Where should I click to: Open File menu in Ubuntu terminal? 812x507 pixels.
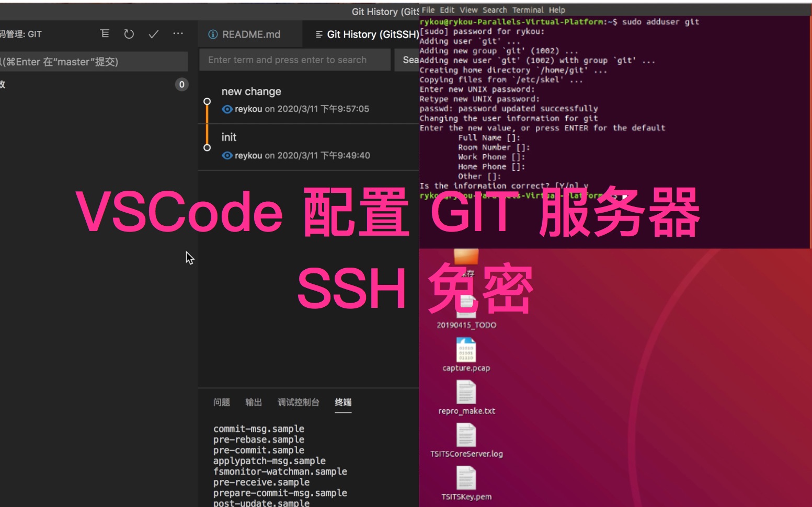[x=428, y=10]
